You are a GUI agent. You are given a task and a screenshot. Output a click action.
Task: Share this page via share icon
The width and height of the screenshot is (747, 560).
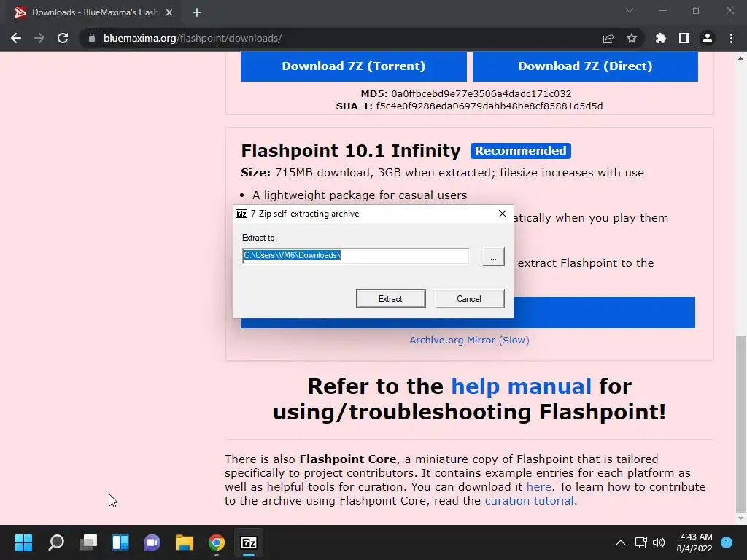[608, 38]
